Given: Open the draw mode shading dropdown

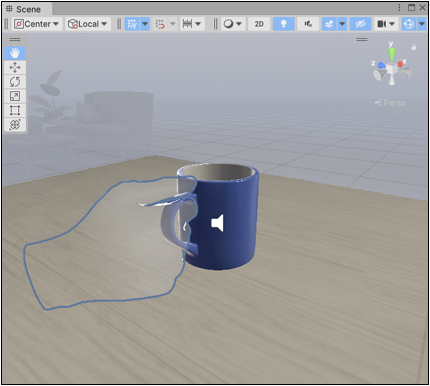Looking at the screenshot, I should [x=233, y=24].
